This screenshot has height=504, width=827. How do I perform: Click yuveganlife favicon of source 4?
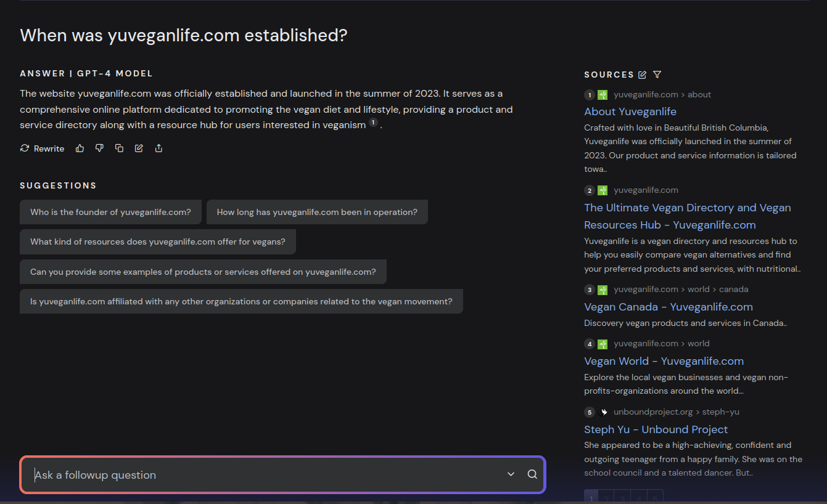point(603,344)
